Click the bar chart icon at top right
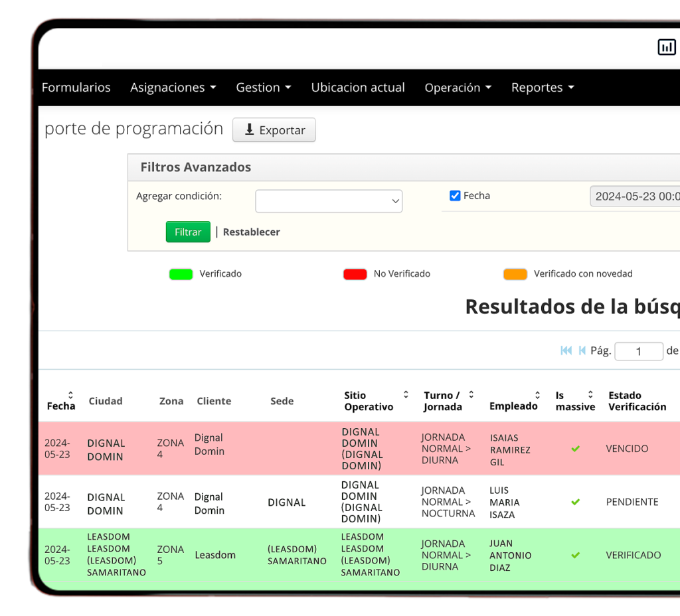Screen dimensions: 680x616 [x=666, y=47]
